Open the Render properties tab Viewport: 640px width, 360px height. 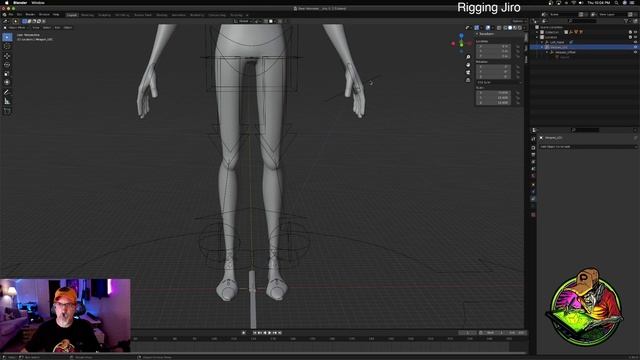click(533, 147)
